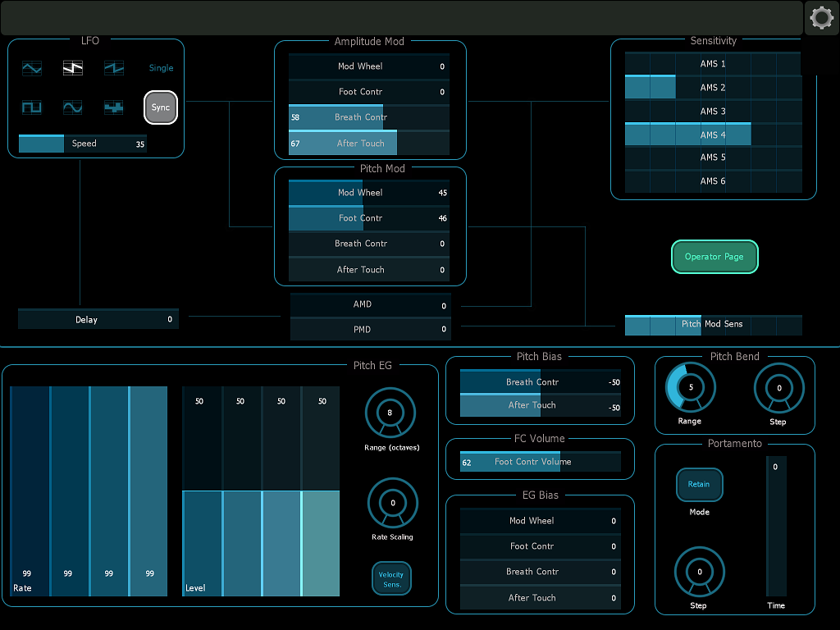Toggle Retain portamento mode

pos(699,485)
